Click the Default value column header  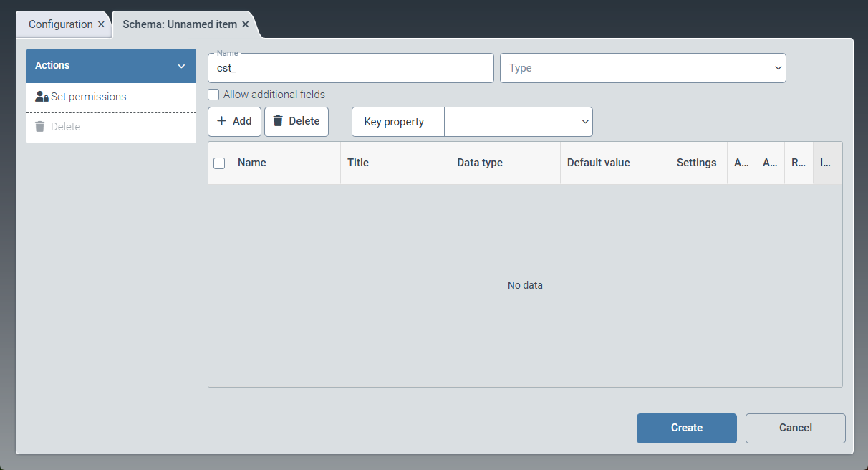pos(598,163)
